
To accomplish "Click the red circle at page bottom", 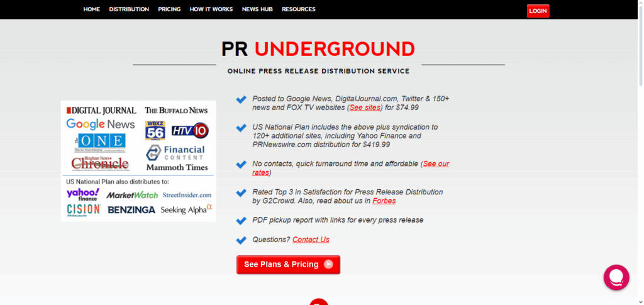I will click(x=319, y=302).
